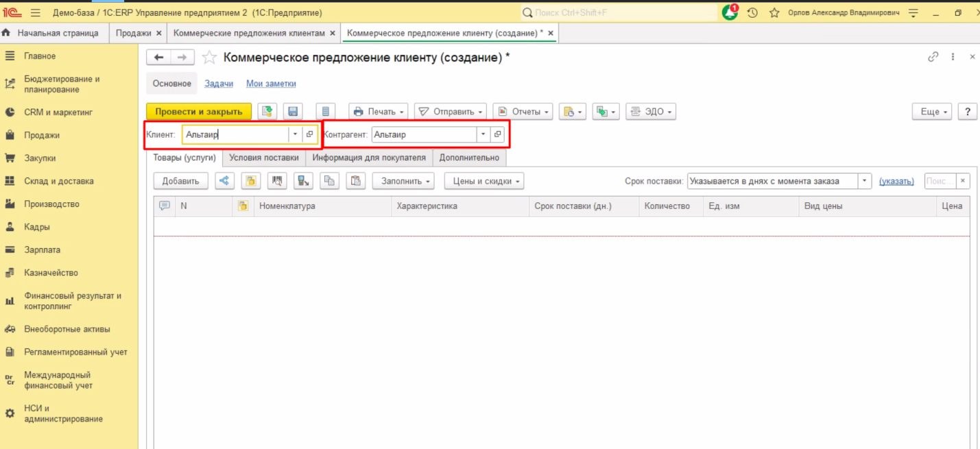Open the Дополнительно tab

470,158
